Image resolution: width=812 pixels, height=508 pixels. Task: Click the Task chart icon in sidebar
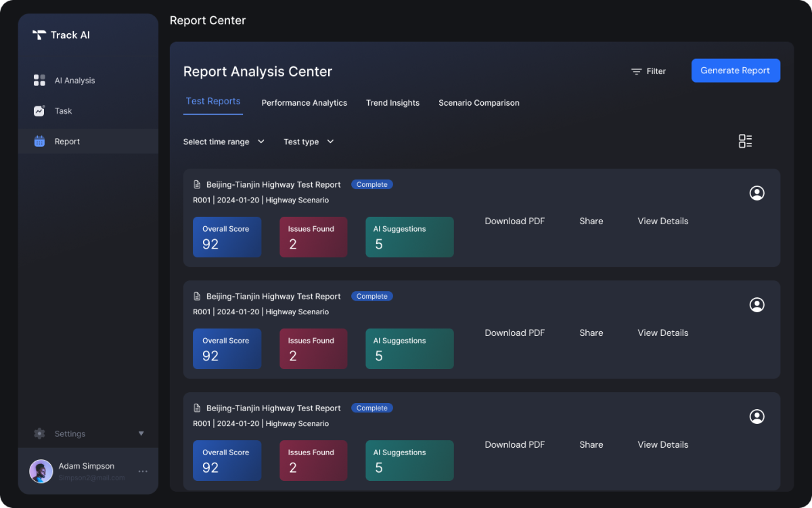coord(39,111)
